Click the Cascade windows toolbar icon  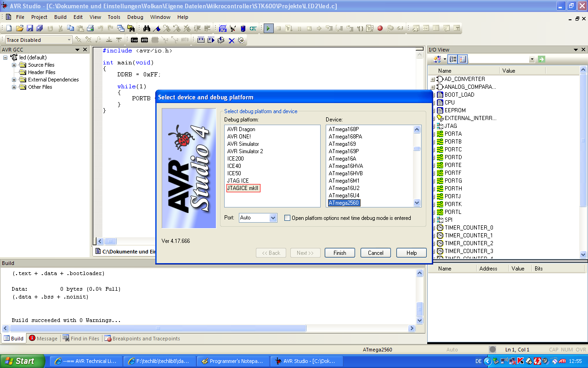click(x=120, y=28)
